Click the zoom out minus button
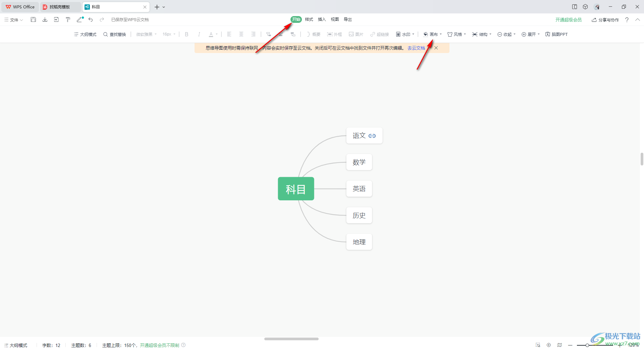 [570, 345]
